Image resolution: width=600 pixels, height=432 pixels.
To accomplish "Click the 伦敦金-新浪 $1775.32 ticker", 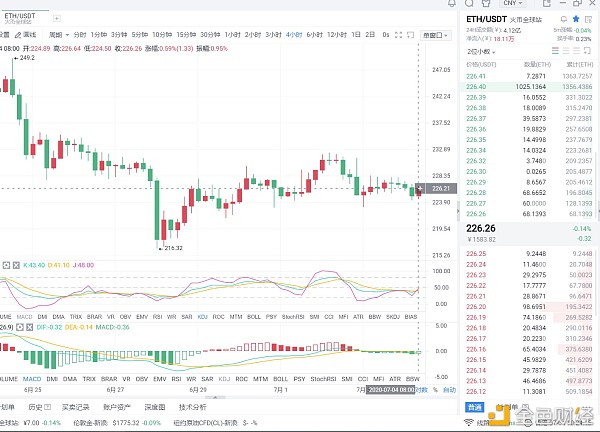I will click(117, 423).
